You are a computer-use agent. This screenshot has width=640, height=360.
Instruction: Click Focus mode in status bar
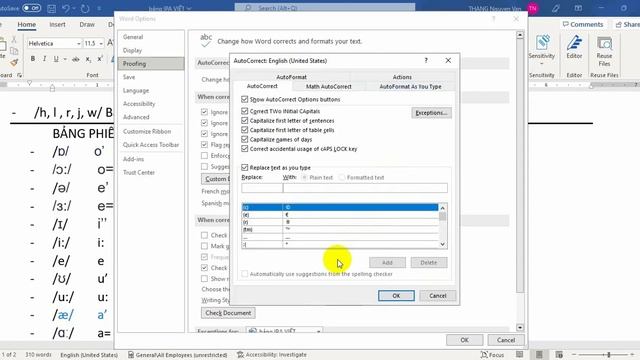pos(492,355)
